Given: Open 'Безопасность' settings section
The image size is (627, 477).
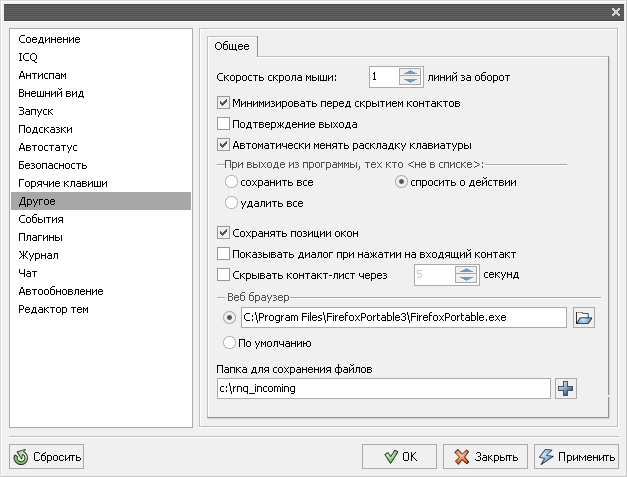Looking at the screenshot, I should click(x=101, y=165).
